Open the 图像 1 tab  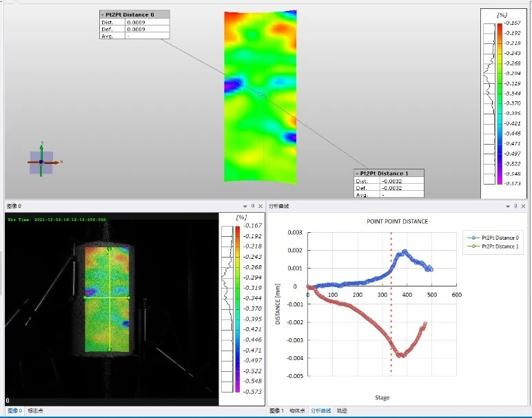276,411
